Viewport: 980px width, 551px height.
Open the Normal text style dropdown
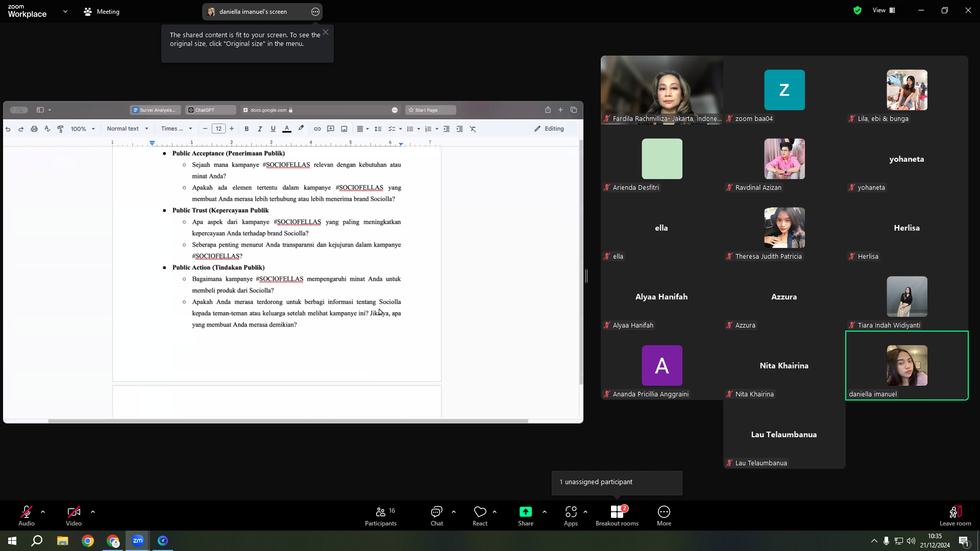click(x=128, y=129)
